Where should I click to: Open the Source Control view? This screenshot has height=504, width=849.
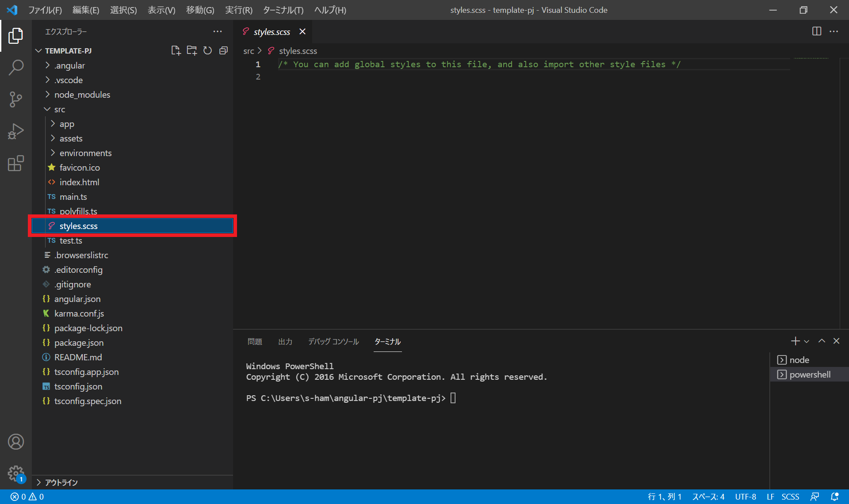click(16, 99)
